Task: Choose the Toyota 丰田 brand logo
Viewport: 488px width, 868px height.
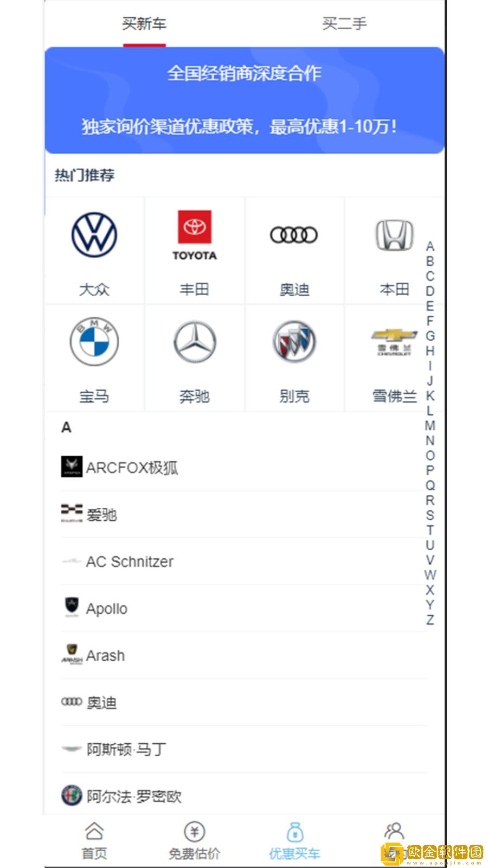Action: click(x=195, y=235)
